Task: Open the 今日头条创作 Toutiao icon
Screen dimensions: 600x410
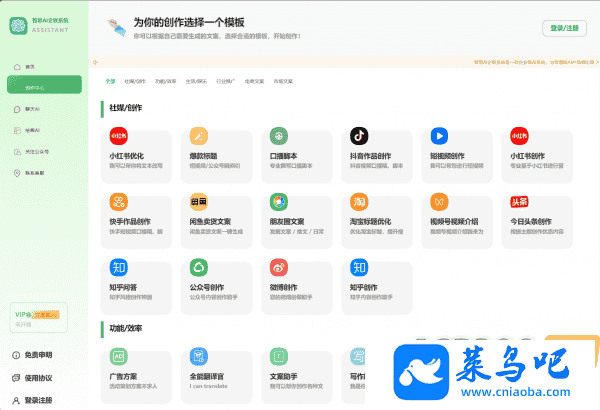Action: coord(519,202)
